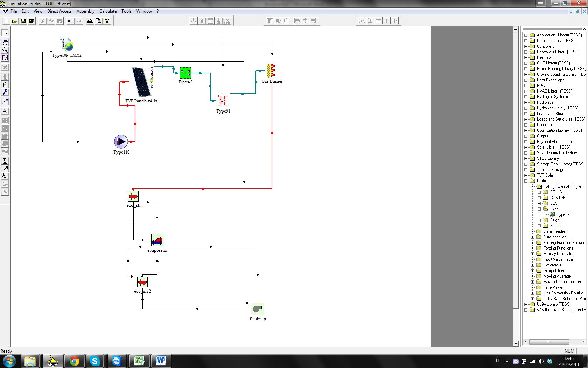Select the text annotation 'A' tool
The width and height of the screenshot is (588, 368).
tap(5, 111)
